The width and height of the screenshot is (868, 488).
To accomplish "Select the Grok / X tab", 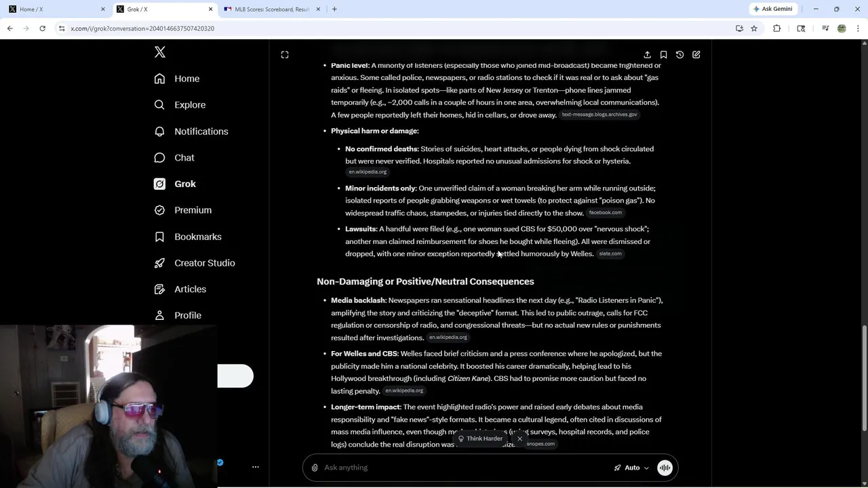I will tap(164, 9).
